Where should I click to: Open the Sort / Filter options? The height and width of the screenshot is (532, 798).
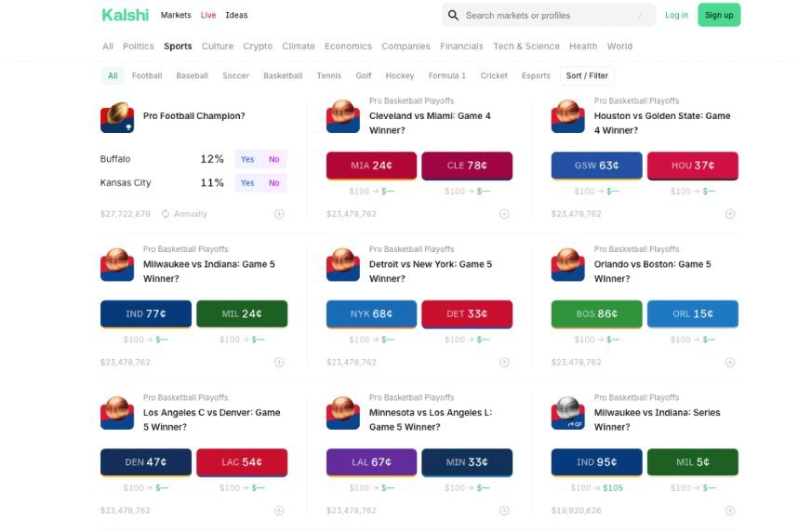587,75
